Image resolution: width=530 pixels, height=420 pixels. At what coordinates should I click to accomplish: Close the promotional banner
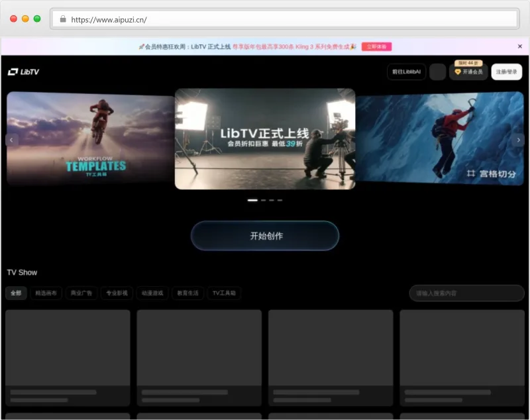(x=520, y=46)
